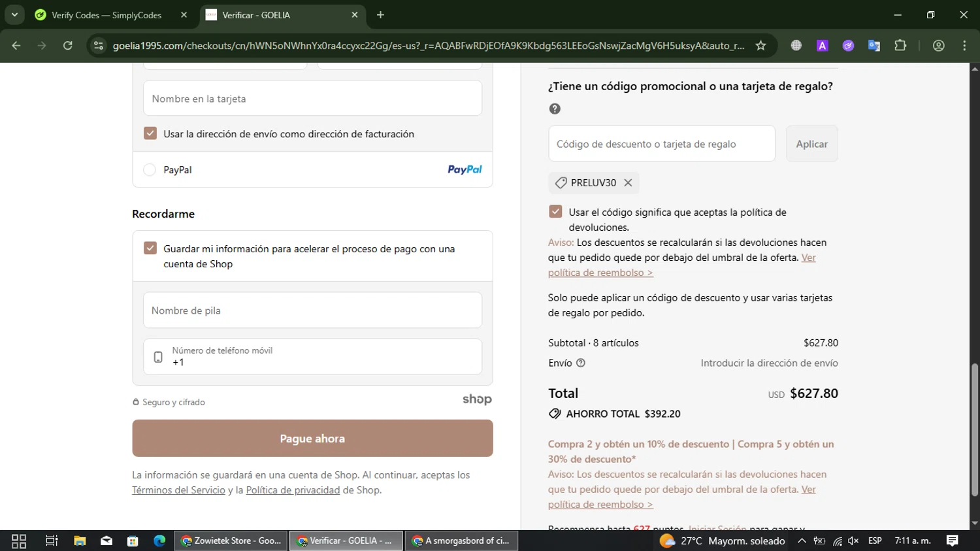
Task: Open the Chrome profile icon
Action: [939, 46]
